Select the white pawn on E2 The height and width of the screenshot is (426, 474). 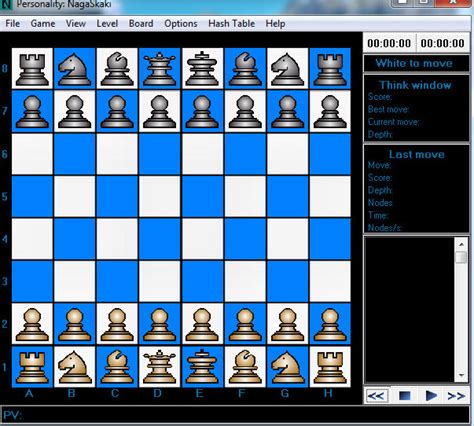pyautogui.click(x=202, y=324)
